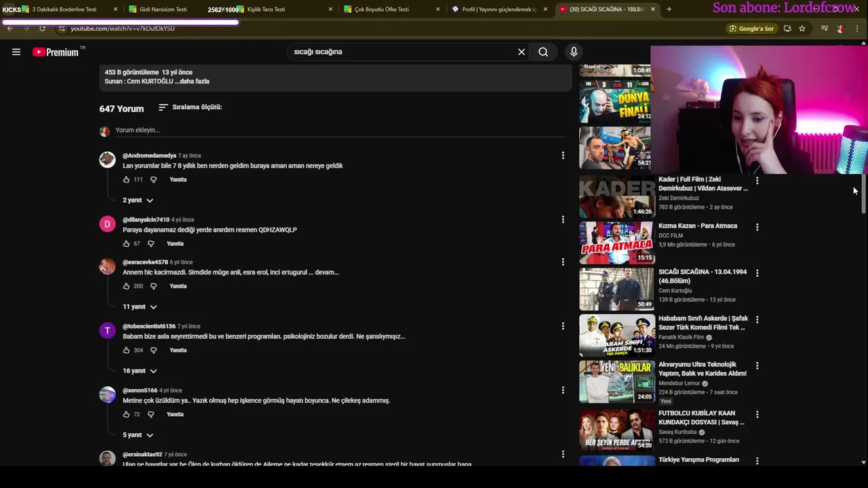Clear the search box with X icon
The height and width of the screenshot is (488, 868).
click(x=521, y=52)
